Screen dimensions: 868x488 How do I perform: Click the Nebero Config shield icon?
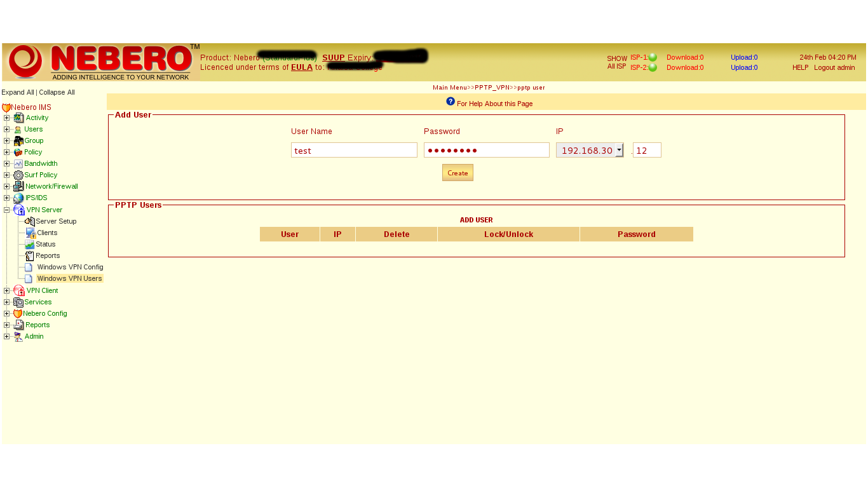click(x=18, y=314)
